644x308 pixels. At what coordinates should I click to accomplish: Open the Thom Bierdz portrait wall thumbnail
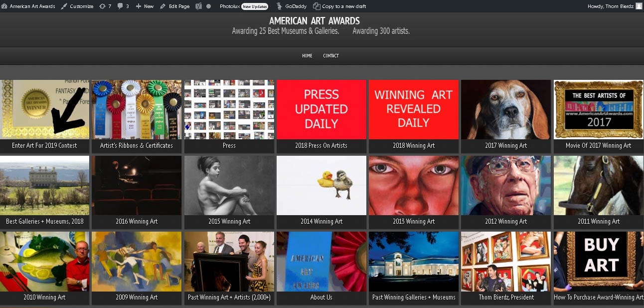(506, 261)
